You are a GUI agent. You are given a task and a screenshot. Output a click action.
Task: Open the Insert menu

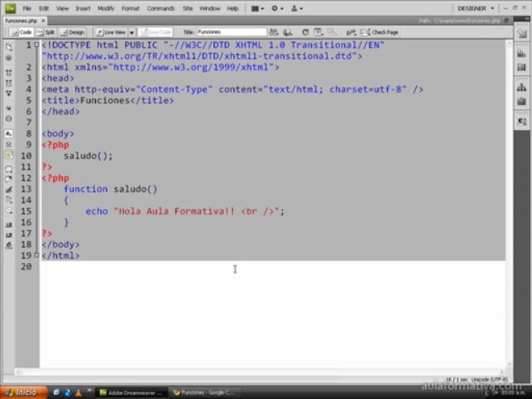[83, 8]
